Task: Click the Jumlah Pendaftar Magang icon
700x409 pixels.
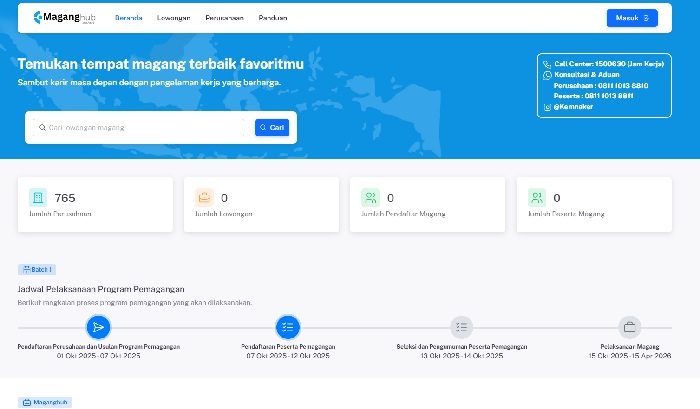Action: pyautogui.click(x=370, y=198)
